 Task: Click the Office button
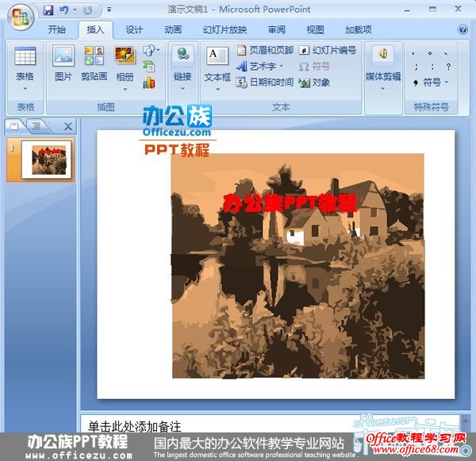[x=20, y=15]
